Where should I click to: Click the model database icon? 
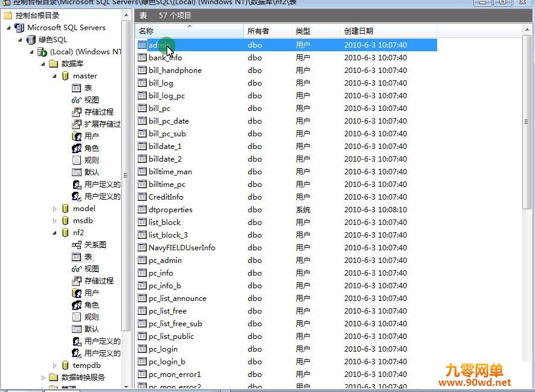coord(65,209)
